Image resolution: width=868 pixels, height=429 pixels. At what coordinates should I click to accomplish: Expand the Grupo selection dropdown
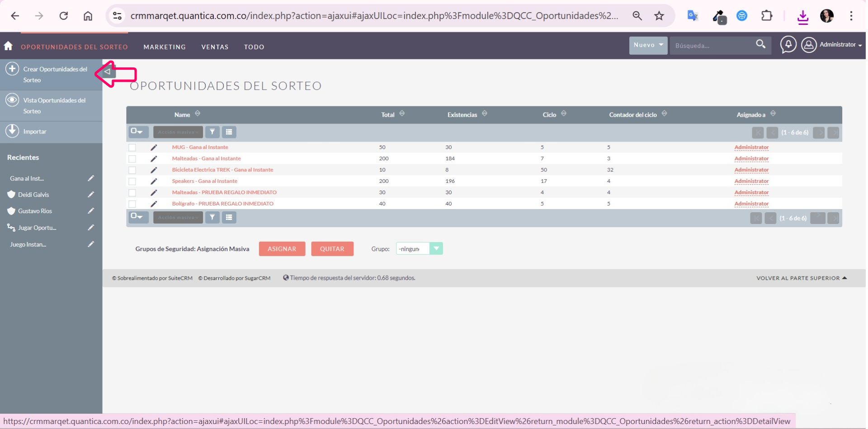(436, 248)
